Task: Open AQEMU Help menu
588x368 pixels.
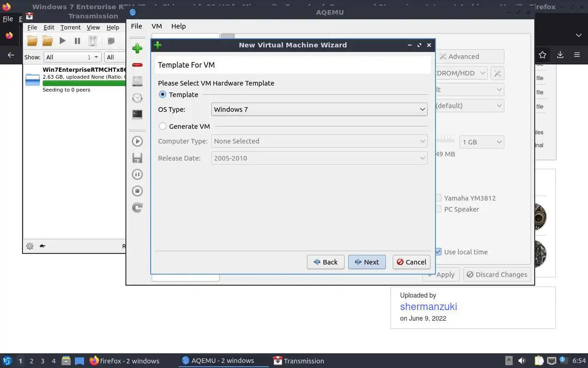Action: tap(178, 26)
